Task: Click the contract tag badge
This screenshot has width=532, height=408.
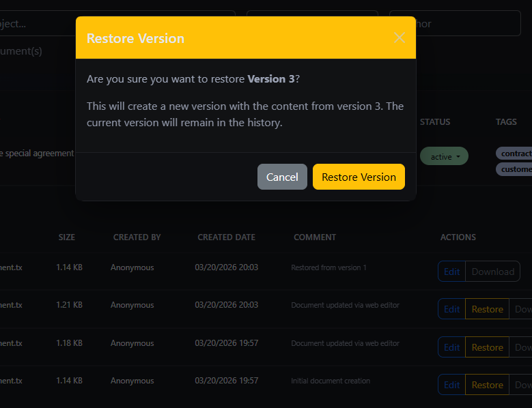Action: coord(514,154)
